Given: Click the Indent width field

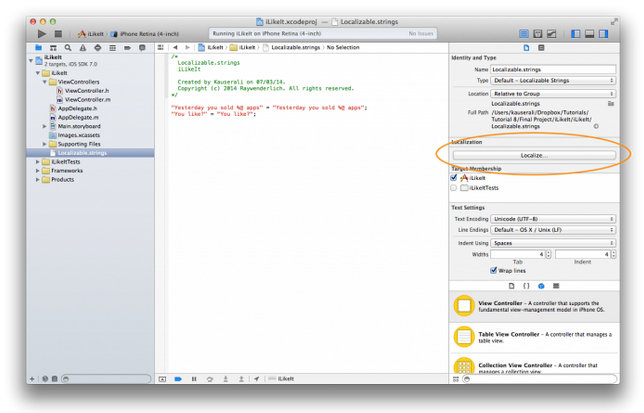Looking at the screenshot, I should (x=582, y=254).
